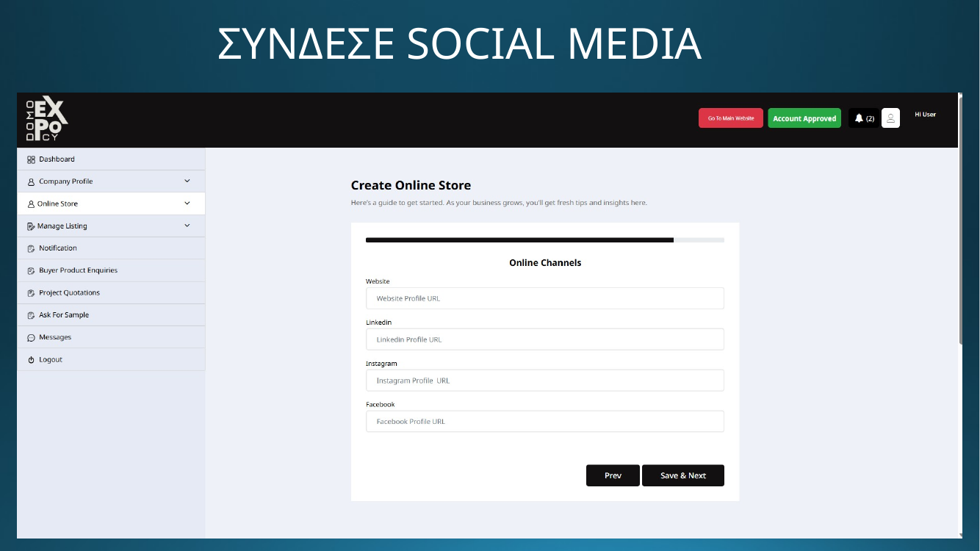This screenshot has height=551, width=980.
Task: Focus the Facebook Profile URL field
Action: (545, 422)
